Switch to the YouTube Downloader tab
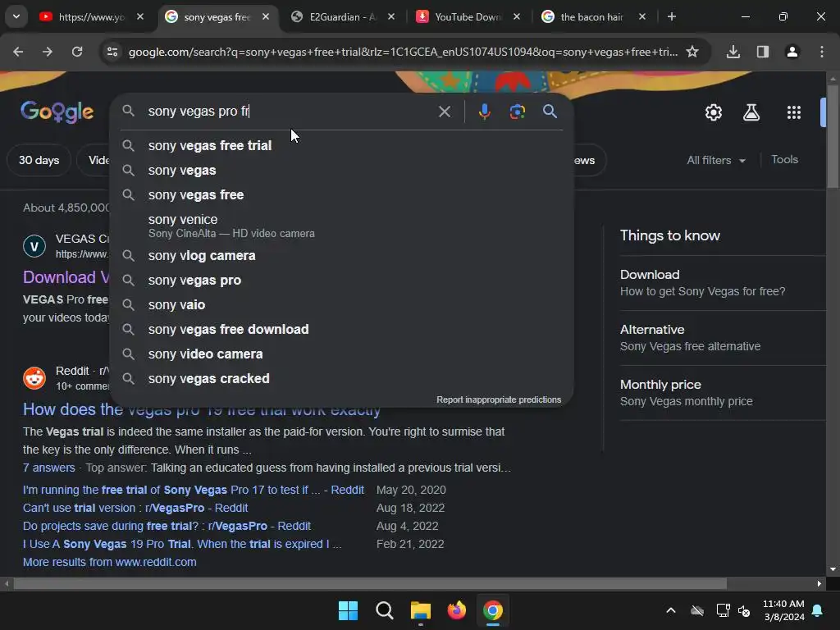 click(x=468, y=16)
